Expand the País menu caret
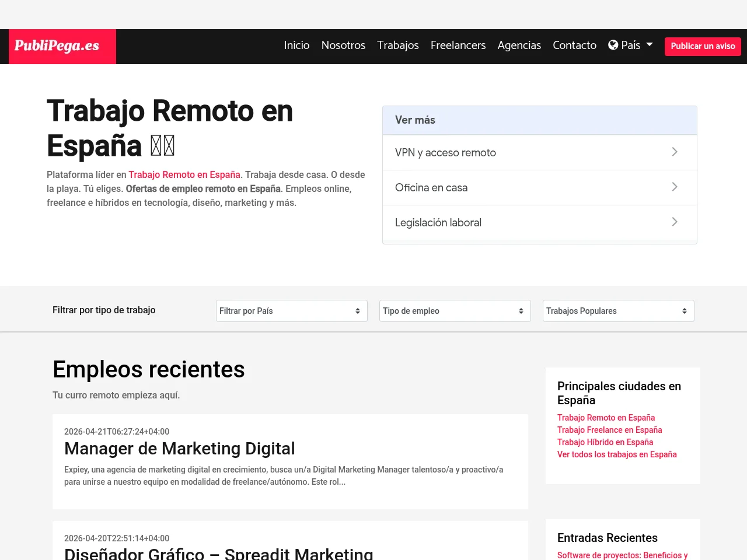747x560 pixels. pos(650,45)
